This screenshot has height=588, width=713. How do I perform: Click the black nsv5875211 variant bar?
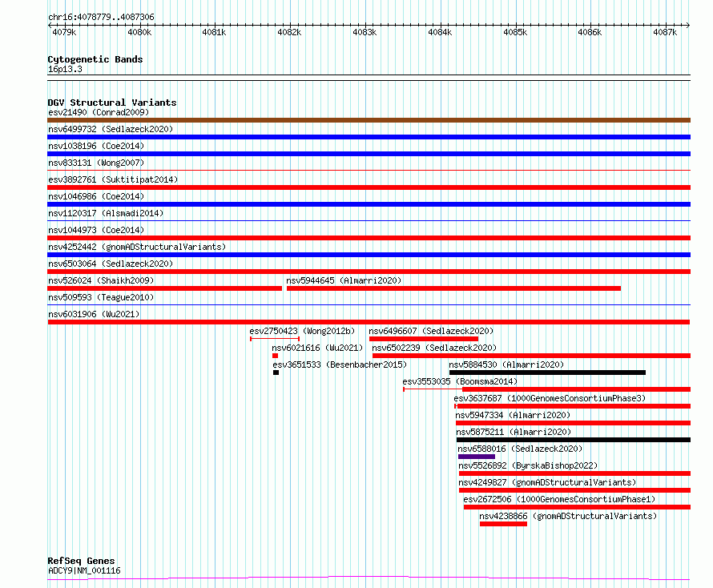point(574,440)
